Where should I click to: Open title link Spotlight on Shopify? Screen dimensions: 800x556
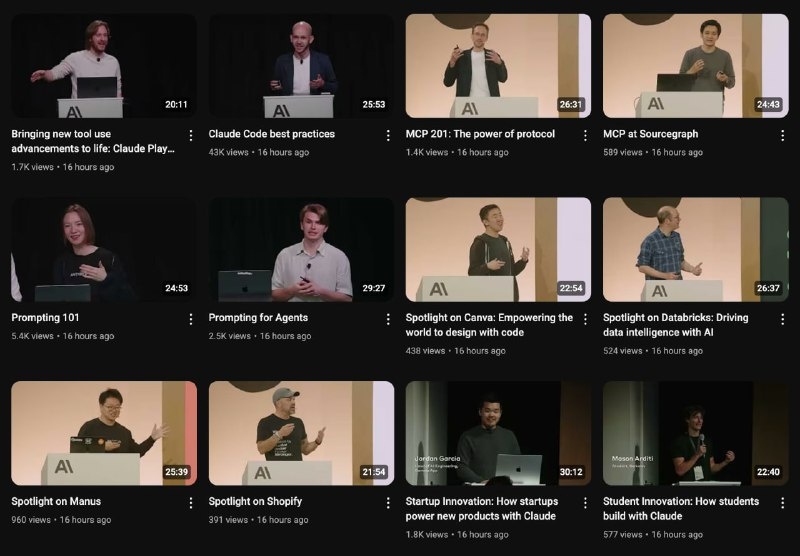(255, 501)
